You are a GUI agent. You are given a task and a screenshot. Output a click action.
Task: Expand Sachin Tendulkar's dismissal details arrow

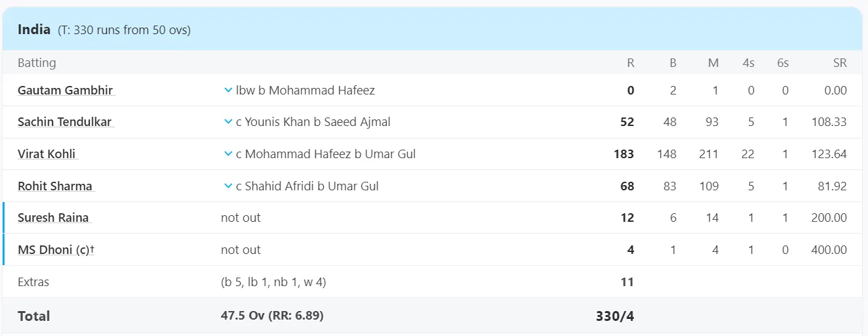point(228,122)
